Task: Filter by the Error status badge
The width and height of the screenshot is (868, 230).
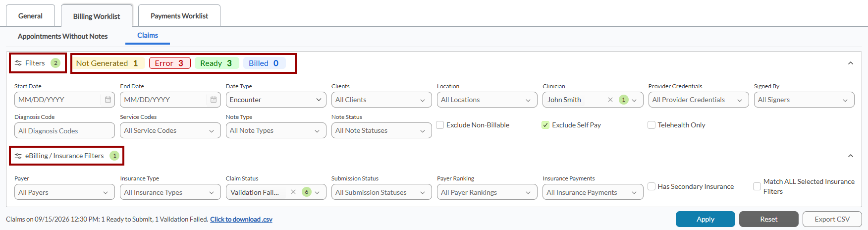Action: coord(169,63)
